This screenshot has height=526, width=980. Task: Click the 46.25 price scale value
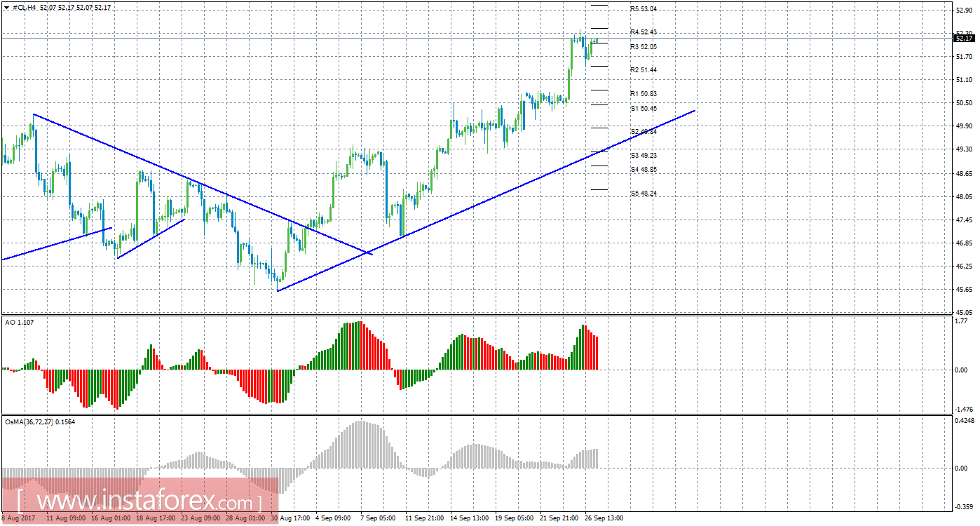point(964,267)
